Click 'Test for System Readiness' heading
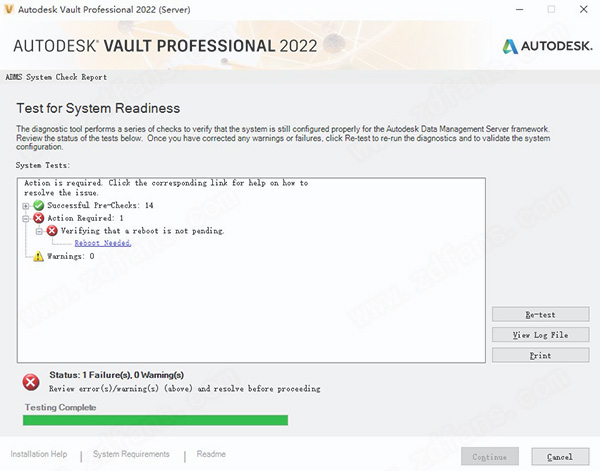 click(98, 108)
